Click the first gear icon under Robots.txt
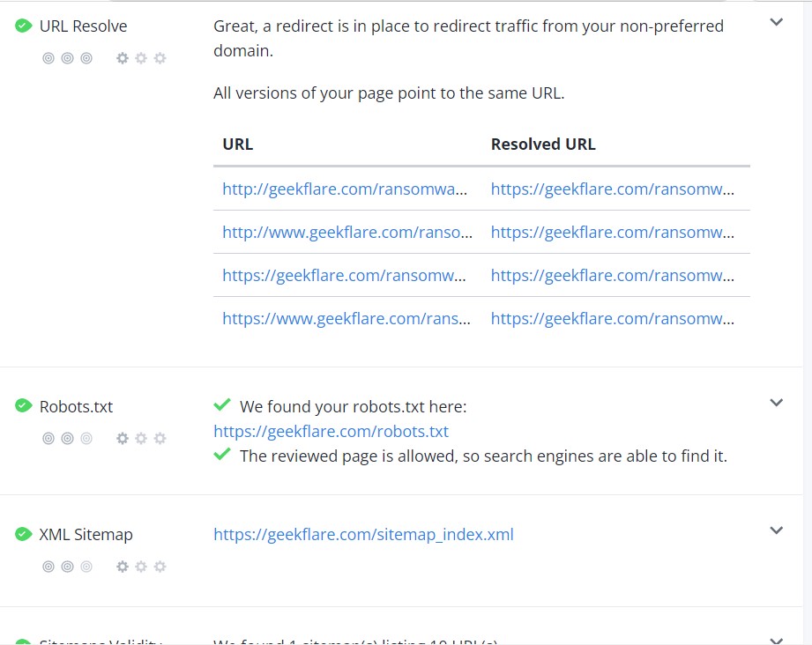 click(x=123, y=438)
